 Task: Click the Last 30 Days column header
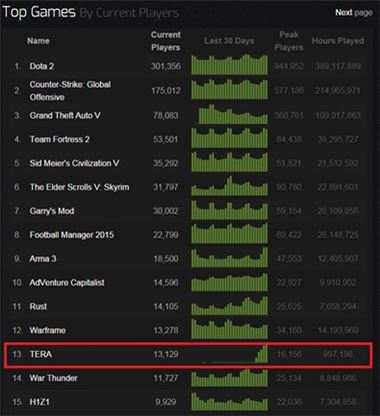[229, 41]
